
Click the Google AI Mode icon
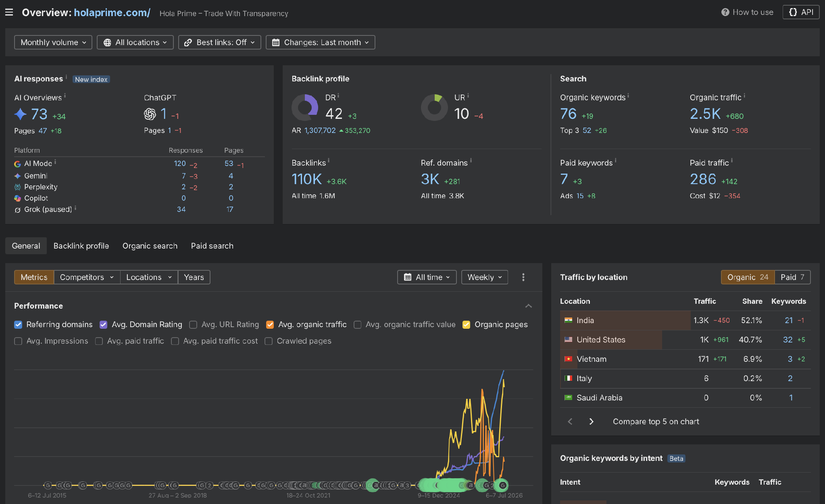tap(17, 164)
